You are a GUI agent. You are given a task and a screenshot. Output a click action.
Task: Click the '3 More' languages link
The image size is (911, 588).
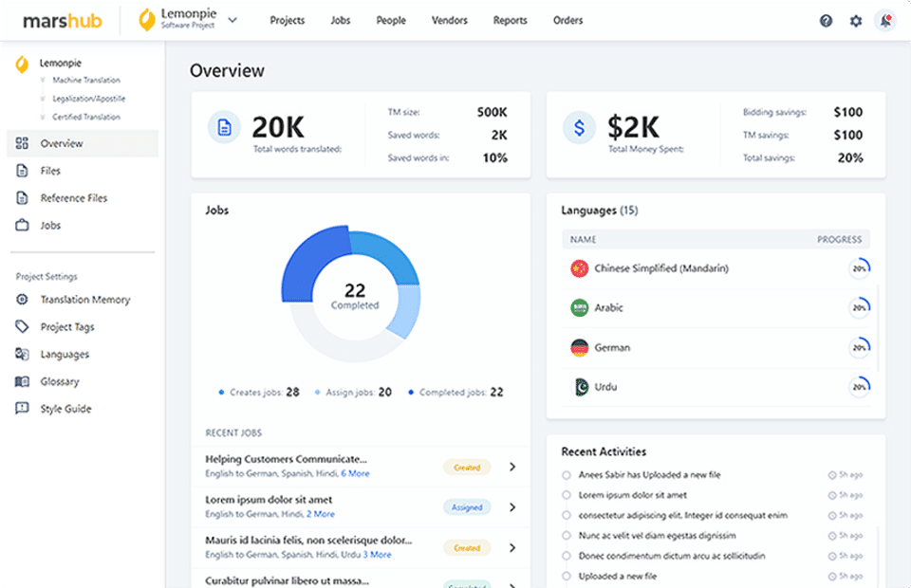pos(377,555)
